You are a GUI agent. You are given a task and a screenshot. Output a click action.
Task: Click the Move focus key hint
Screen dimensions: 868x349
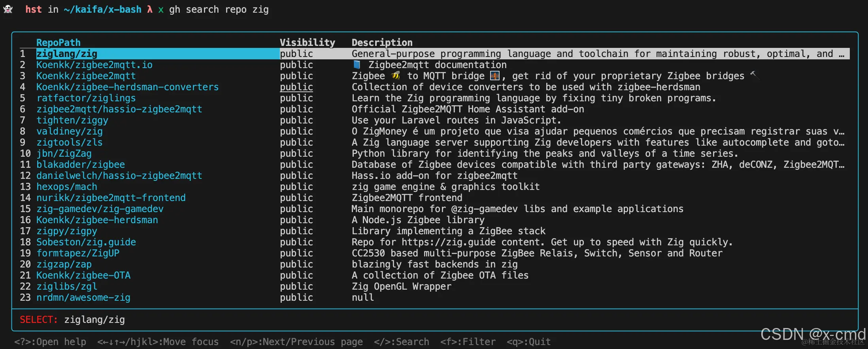158,342
